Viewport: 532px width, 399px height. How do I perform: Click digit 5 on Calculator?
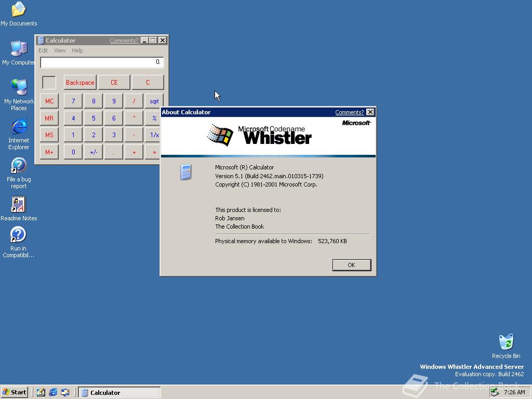94,118
